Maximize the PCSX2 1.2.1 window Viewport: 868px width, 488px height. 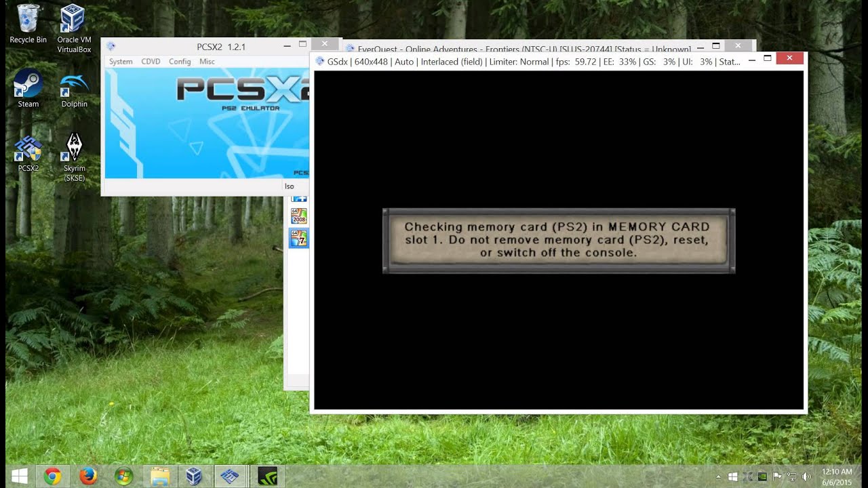click(302, 45)
